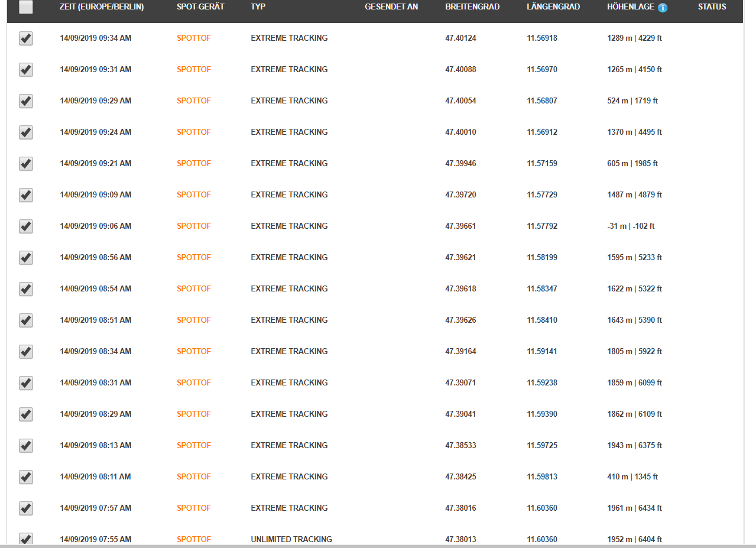Open SPOTTOF link in 08:13 AM row
The image size is (756, 548).
click(x=194, y=446)
